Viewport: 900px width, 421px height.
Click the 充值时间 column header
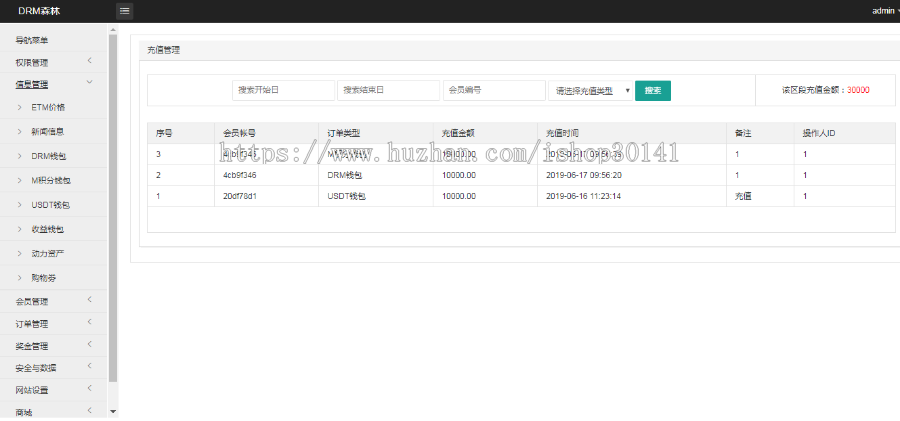(x=562, y=133)
